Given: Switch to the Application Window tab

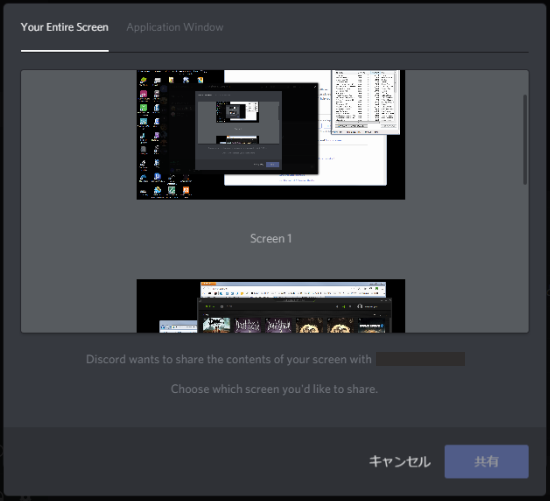Looking at the screenshot, I should tap(175, 27).
